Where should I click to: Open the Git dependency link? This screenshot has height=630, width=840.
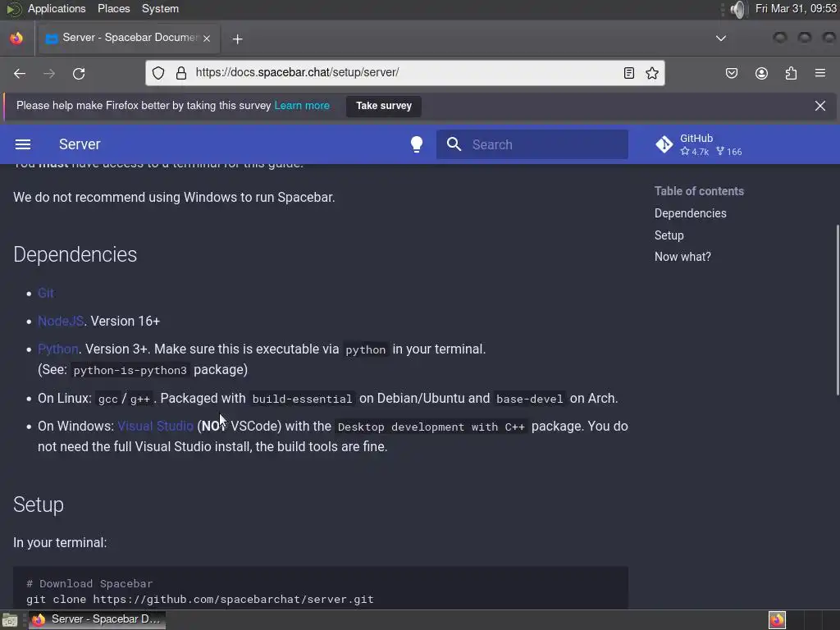pyautogui.click(x=46, y=293)
